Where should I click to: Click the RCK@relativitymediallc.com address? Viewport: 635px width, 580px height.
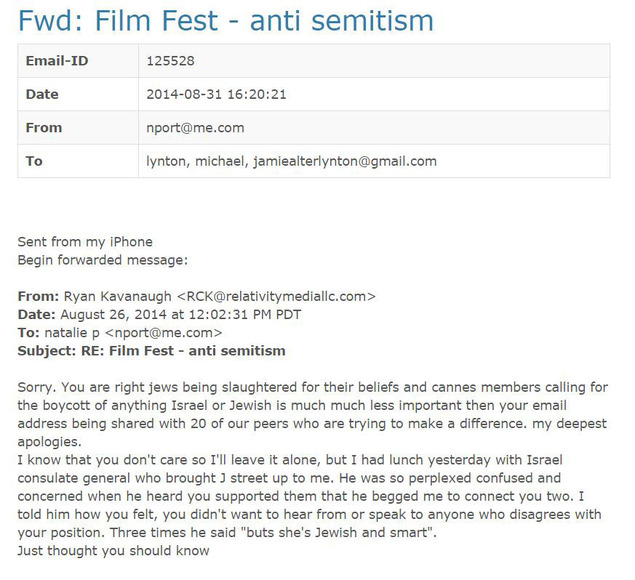click(x=276, y=296)
